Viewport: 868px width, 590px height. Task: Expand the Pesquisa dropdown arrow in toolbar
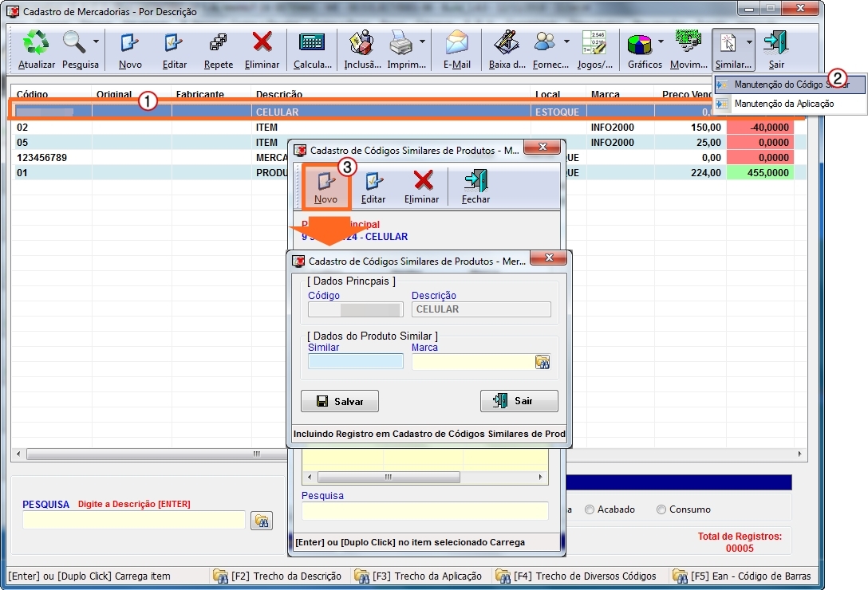coord(96,41)
